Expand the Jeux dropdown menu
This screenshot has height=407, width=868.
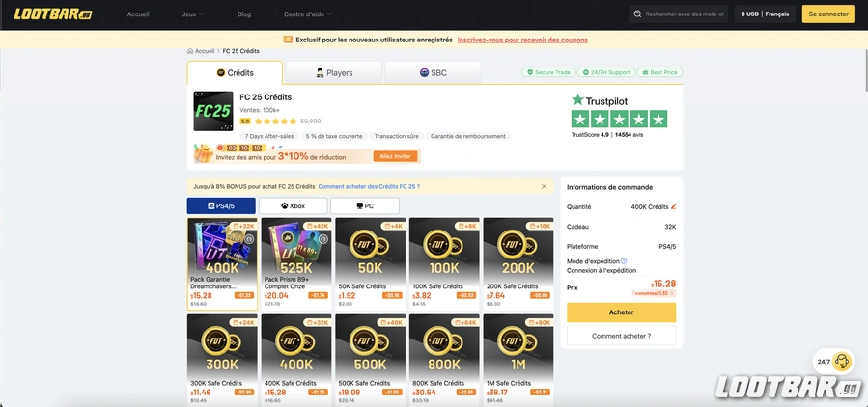(x=192, y=14)
